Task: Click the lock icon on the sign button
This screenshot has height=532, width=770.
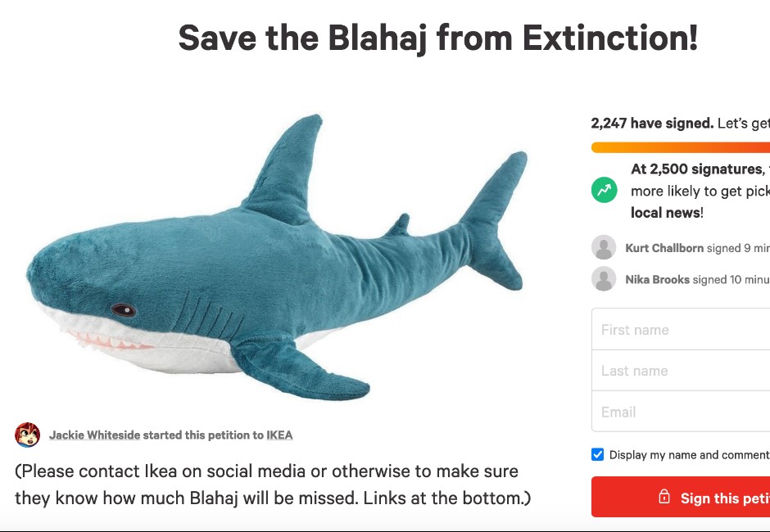Action: (664, 498)
